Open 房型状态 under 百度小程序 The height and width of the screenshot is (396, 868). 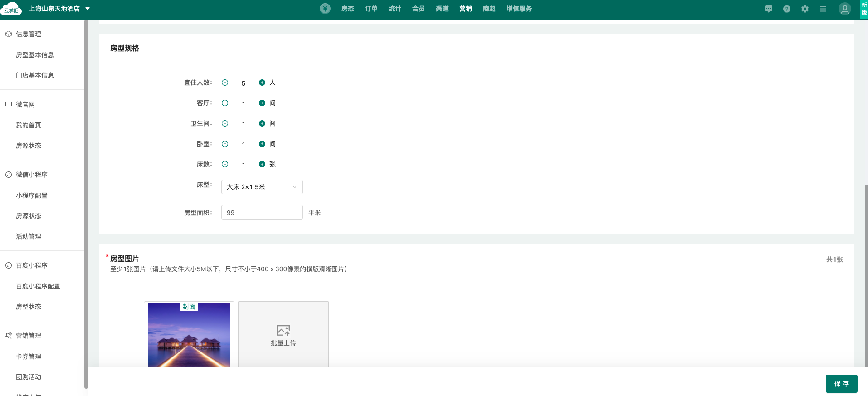click(x=29, y=307)
